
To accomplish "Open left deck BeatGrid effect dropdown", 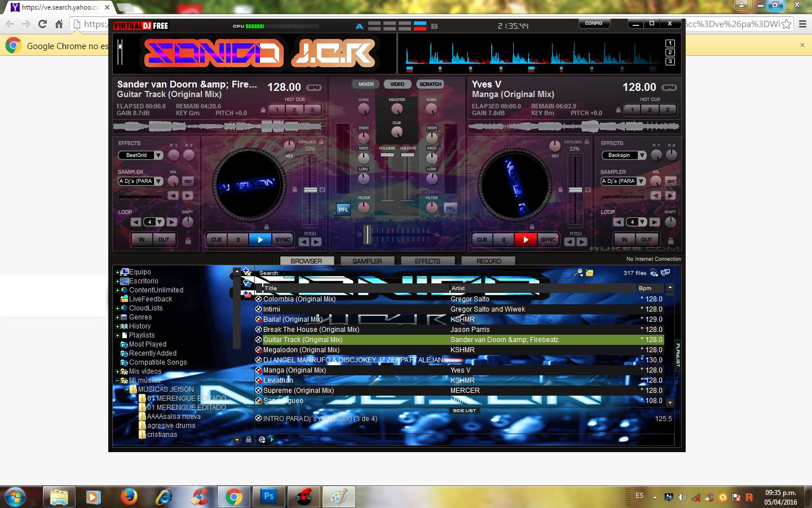I will pos(158,155).
